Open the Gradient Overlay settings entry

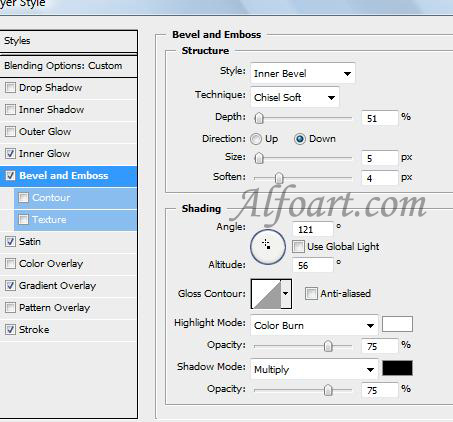click(57, 286)
